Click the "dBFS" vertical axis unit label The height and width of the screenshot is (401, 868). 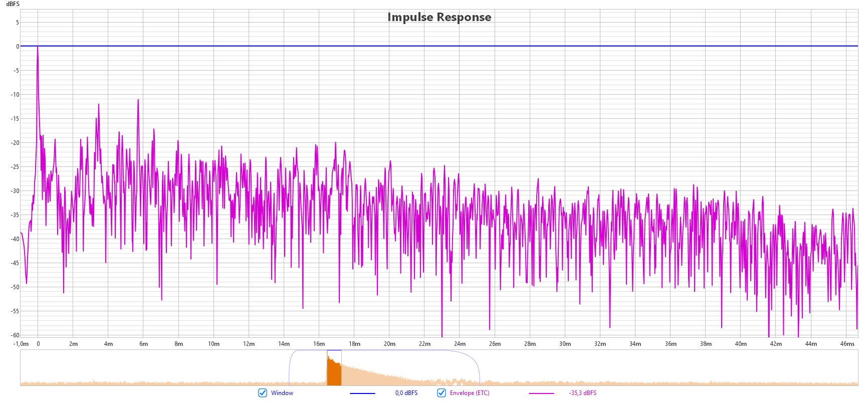(13, 4)
